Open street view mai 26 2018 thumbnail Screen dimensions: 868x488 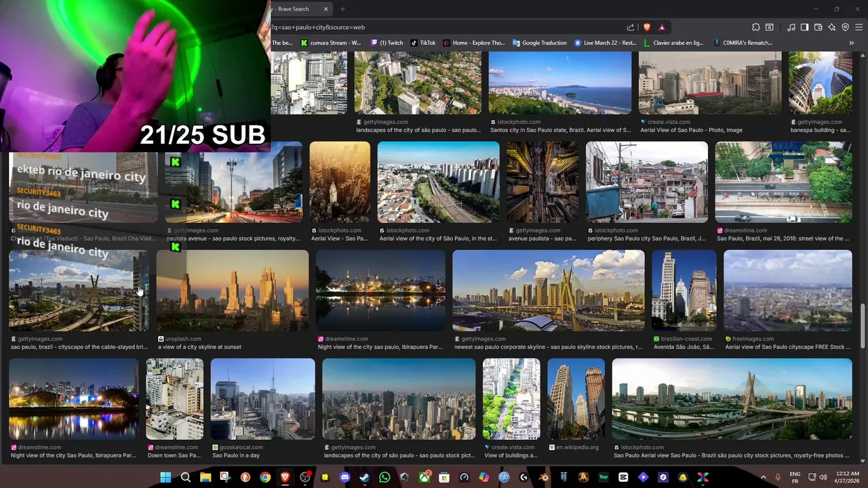click(783, 182)
